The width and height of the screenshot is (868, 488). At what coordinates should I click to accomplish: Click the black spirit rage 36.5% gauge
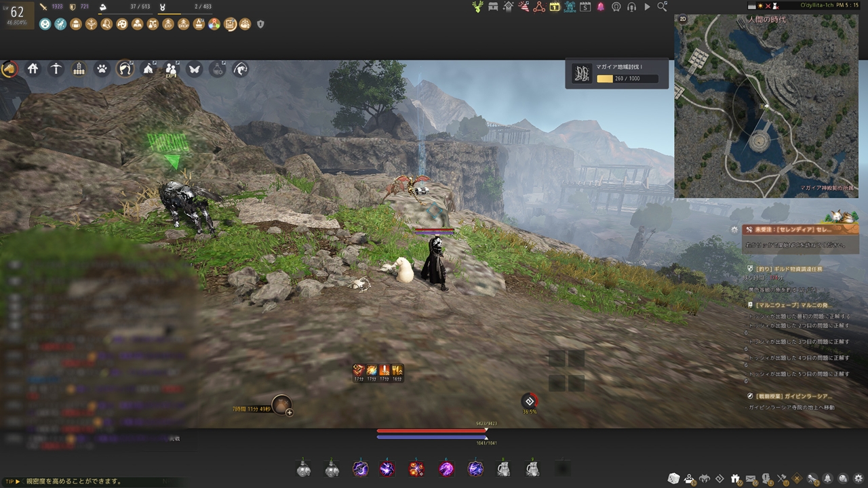tap(530, 402)
